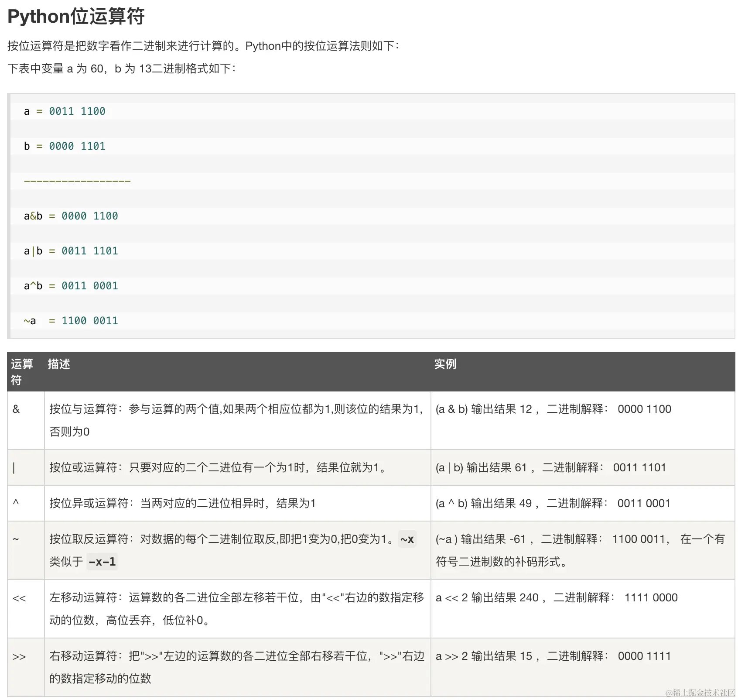
Task: Click example '(~a ) 输出结果 -61'
Action: coord(580,550)
